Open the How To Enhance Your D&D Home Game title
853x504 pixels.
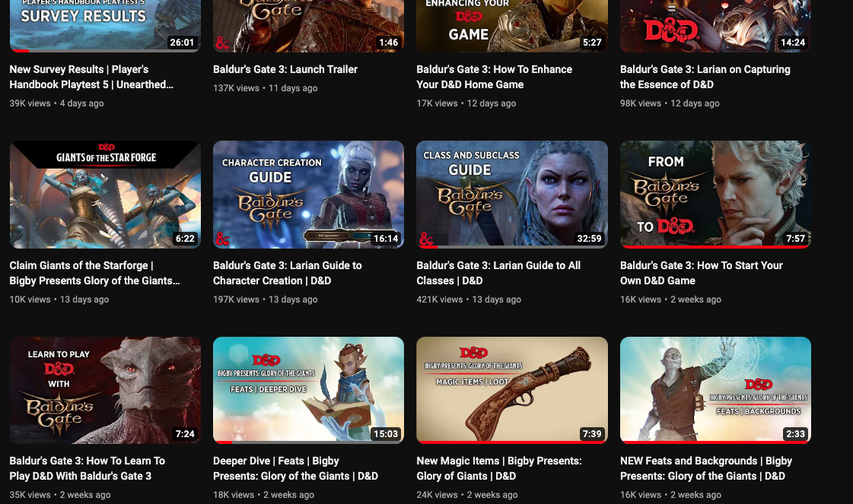click(494, 77)
